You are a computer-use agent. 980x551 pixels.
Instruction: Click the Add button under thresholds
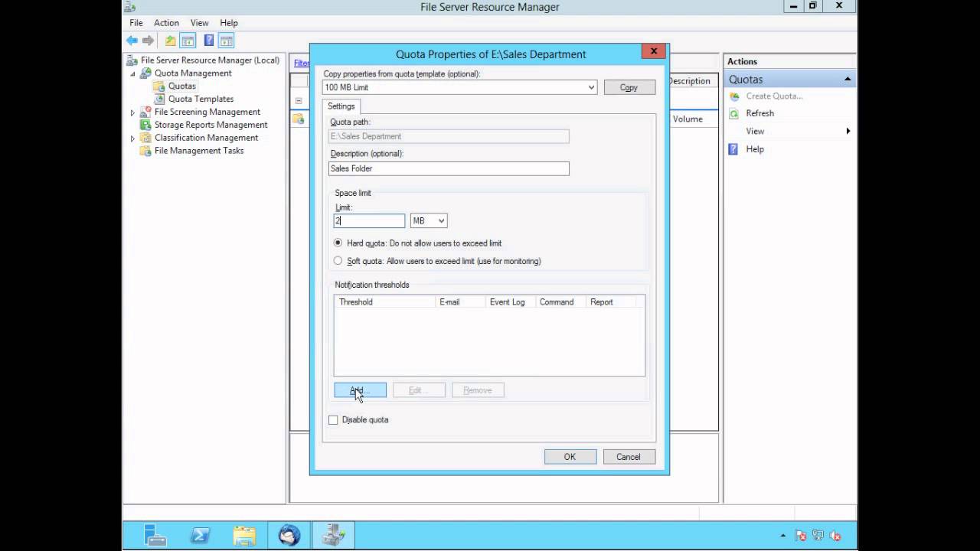[360, 390]
